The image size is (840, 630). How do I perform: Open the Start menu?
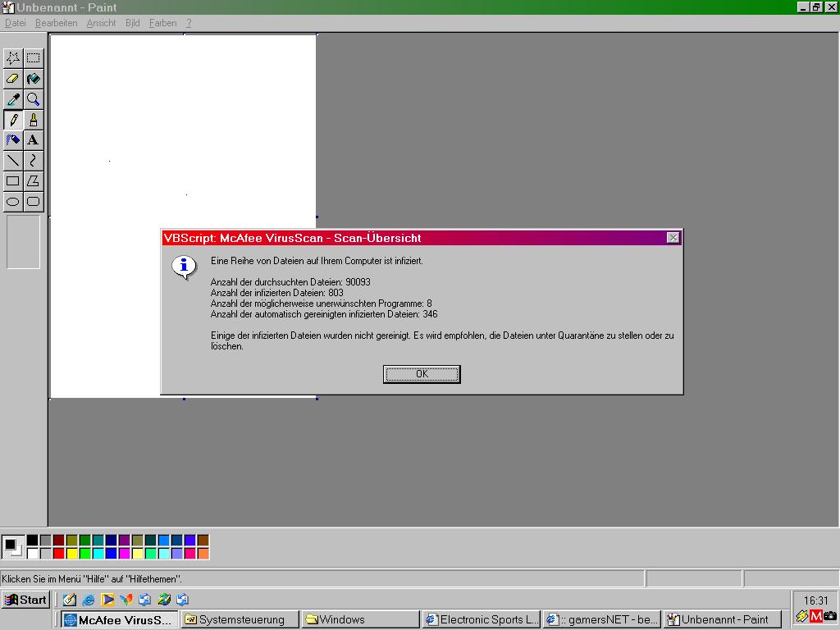[x=25, y=600]
